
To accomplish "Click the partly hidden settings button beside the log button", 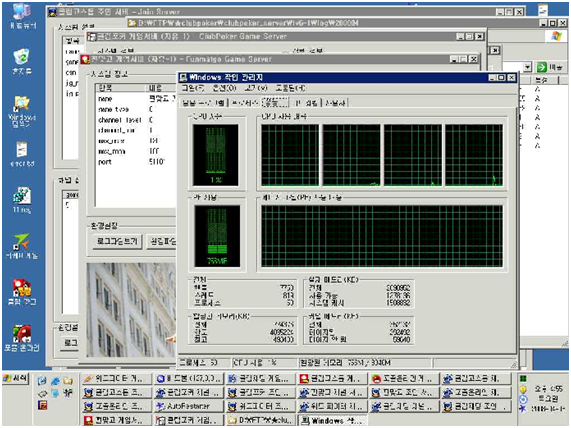I will (x=161, y=241).
